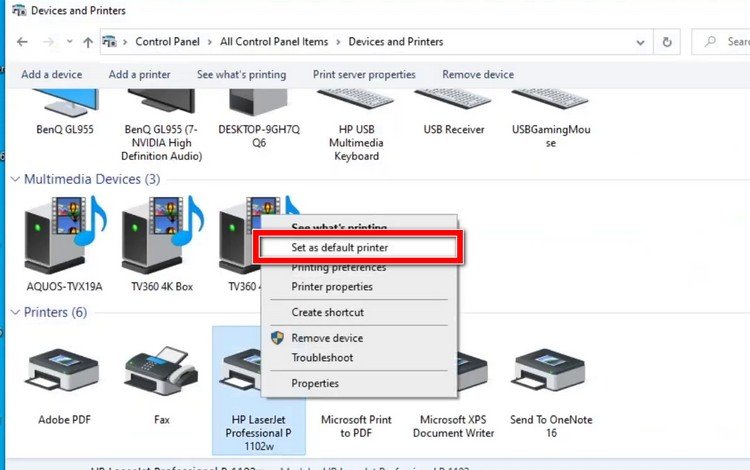Click See what's printing in toolbar
The image size is (750, 470).
242,75
